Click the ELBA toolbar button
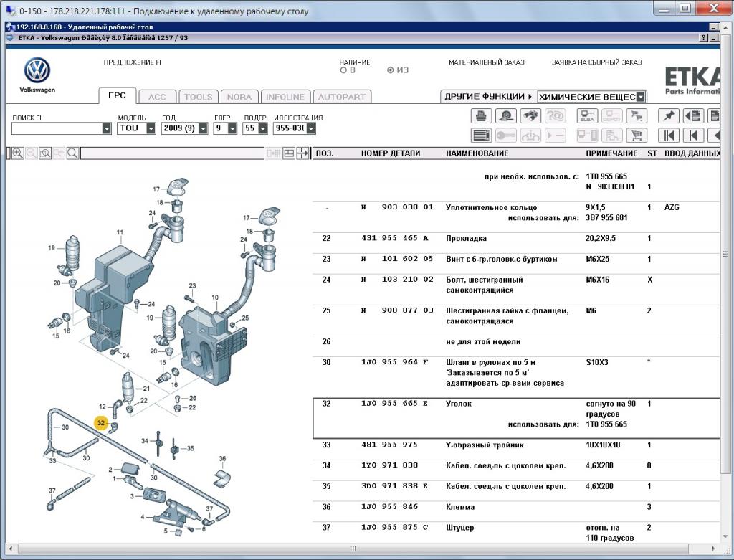The image size is (734, 560). [588, 115]
